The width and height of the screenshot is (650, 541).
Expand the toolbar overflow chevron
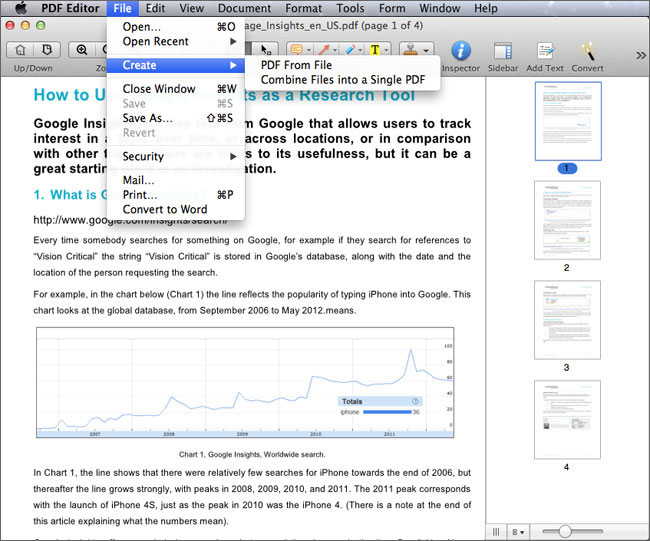click(x=641, y=55)
